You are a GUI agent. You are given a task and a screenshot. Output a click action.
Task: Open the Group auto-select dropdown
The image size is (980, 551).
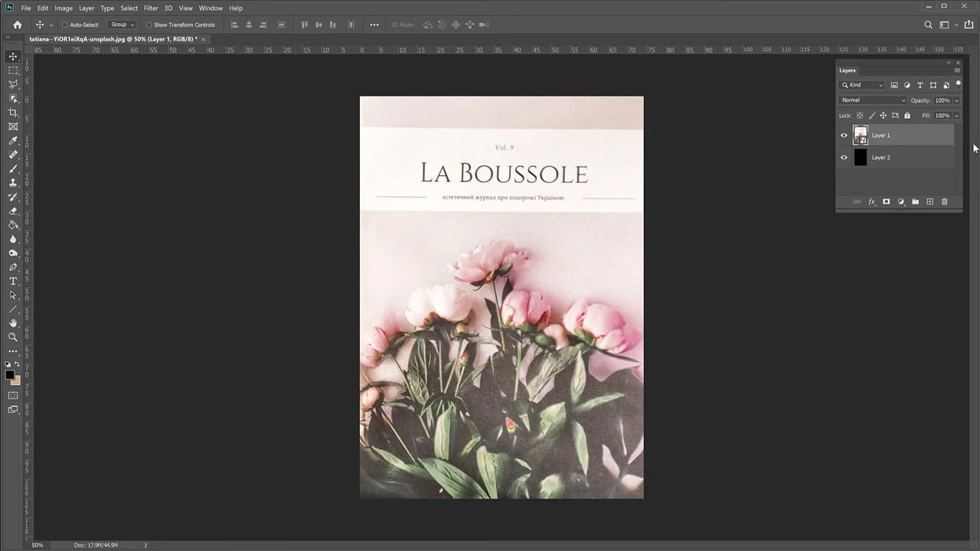(121, 24)
